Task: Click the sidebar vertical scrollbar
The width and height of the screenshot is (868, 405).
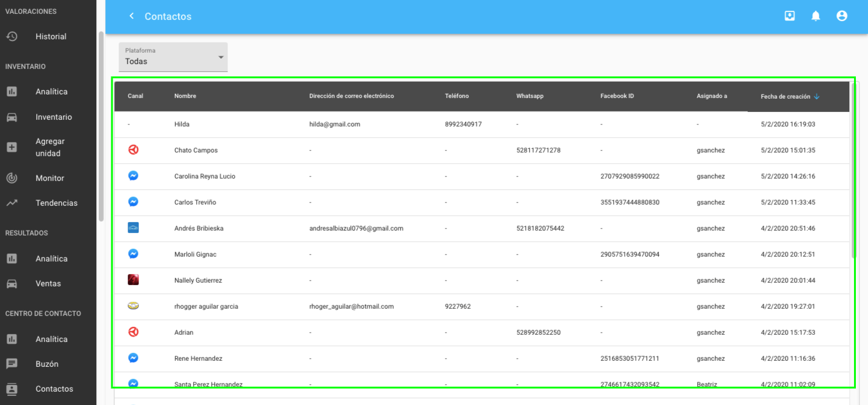Action: [101, 126]
